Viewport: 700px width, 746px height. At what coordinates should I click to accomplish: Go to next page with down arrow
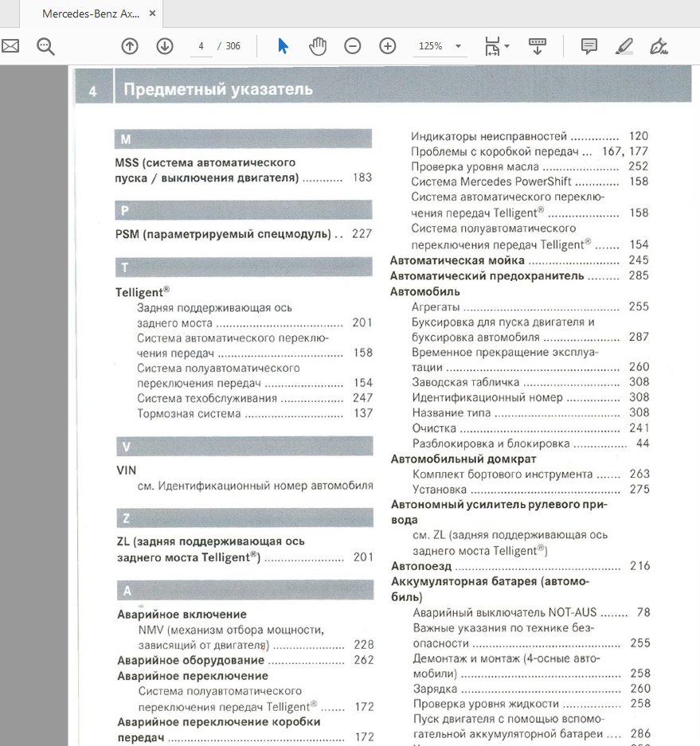point(165,46)
